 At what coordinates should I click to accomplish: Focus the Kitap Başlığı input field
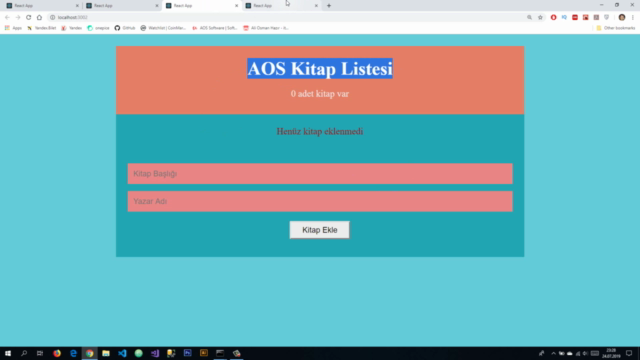point(320,174)
